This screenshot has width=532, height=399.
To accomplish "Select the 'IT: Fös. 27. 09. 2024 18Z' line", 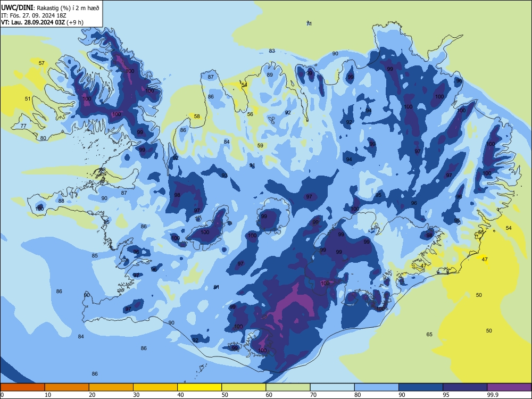I will tap(33, 15).
